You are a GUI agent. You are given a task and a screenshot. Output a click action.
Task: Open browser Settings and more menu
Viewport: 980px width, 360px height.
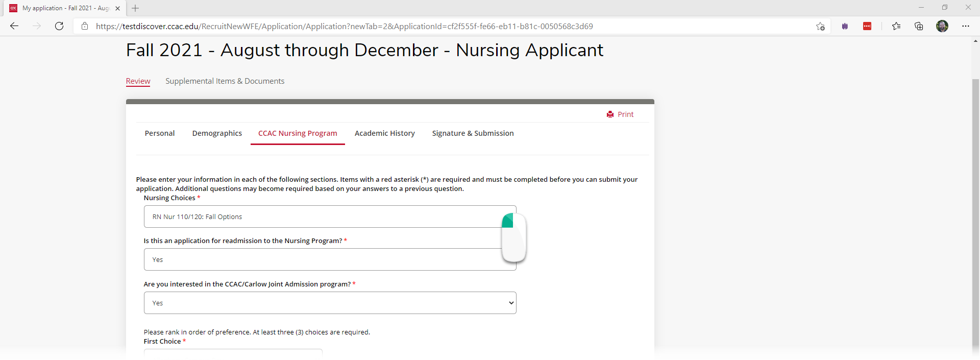[x=966, y=26]
